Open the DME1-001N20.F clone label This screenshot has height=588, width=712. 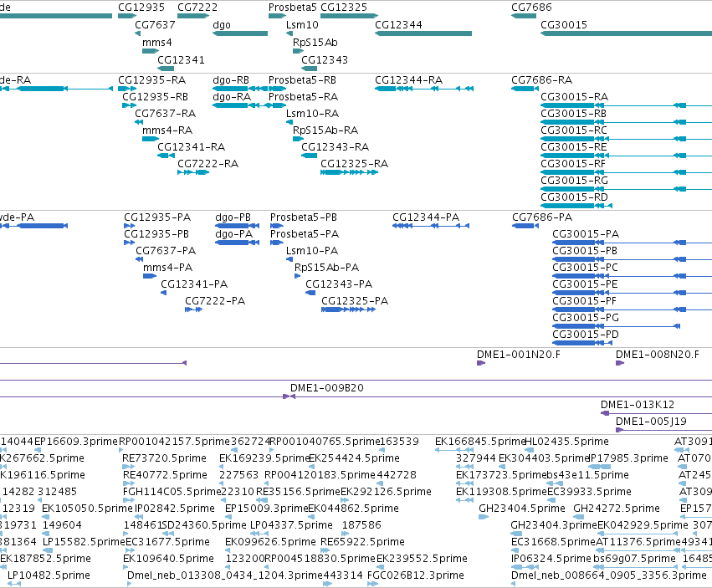coord(519,355)
